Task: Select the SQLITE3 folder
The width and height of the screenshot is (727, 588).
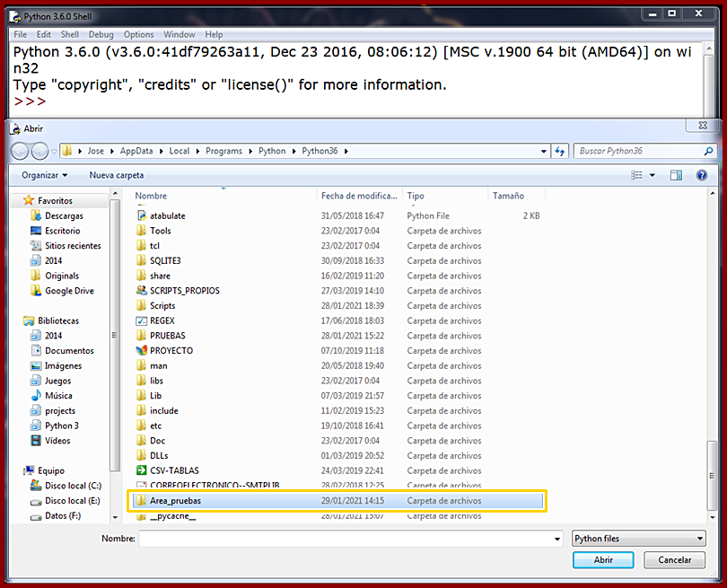Action: (x=165, y=260)
